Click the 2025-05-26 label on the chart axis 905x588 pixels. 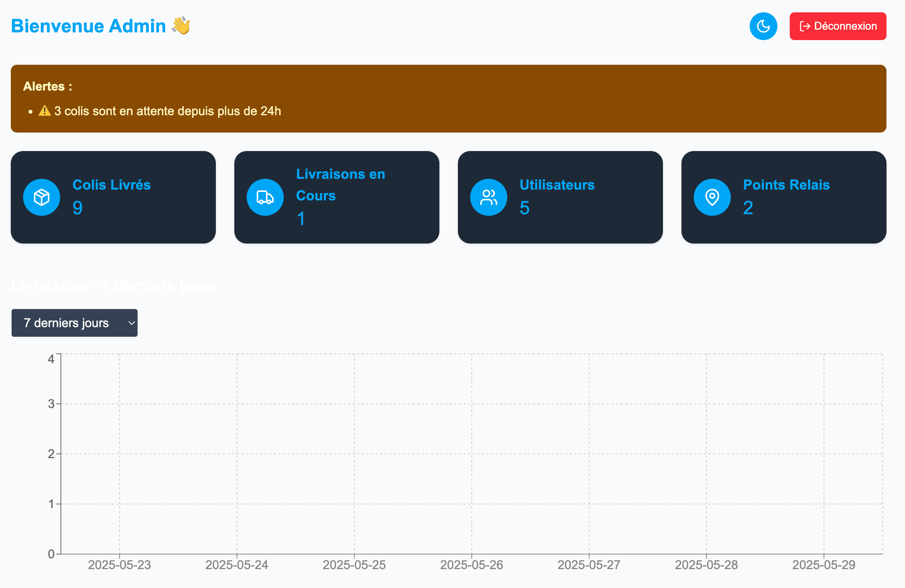[x=471, y=565]
